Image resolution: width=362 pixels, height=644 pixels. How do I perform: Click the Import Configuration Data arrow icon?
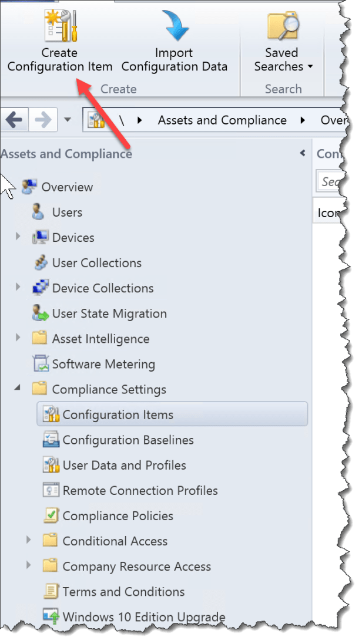coord(174,25)
